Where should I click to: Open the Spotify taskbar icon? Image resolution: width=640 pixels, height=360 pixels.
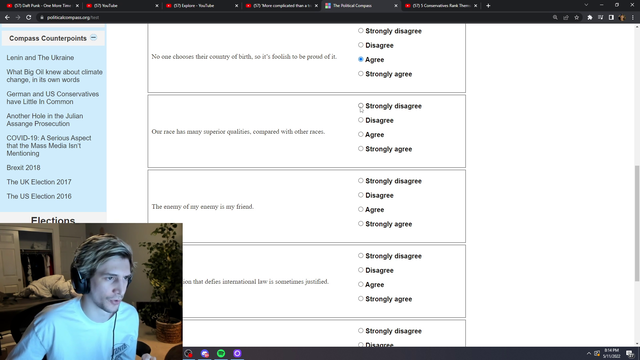pos(221,353)
